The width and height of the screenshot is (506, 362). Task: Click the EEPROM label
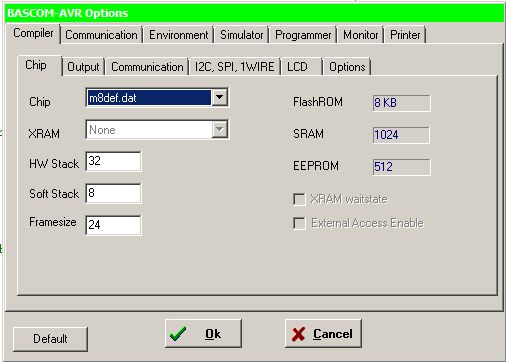[316, 166]
